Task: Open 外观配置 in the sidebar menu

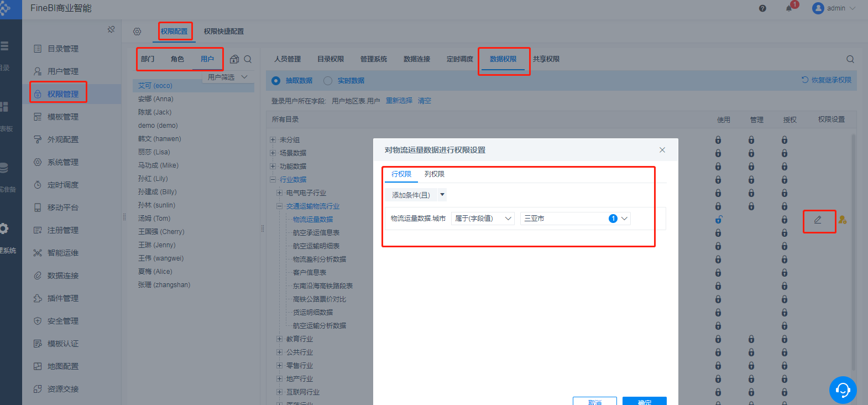Action: pyautogui.click(x=63, y=139)
